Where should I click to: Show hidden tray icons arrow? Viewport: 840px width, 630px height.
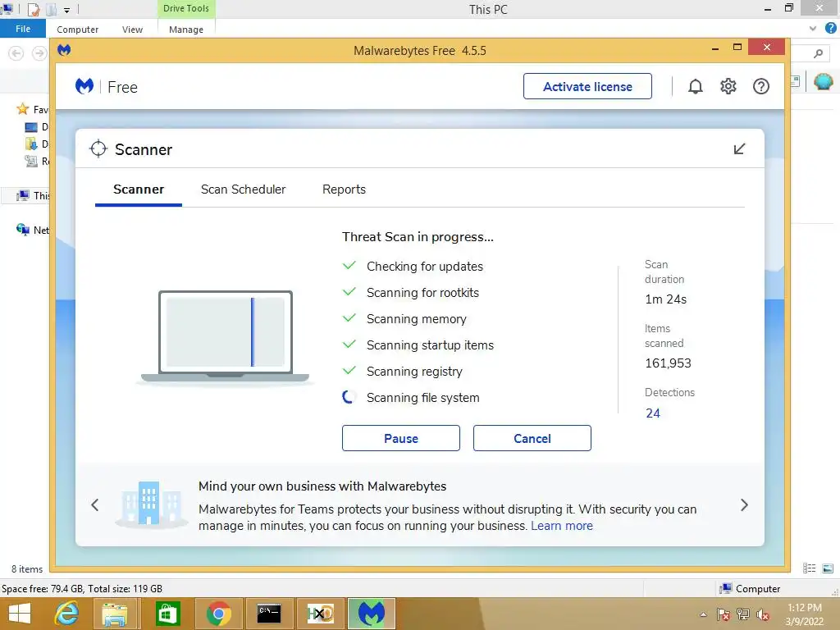coord(703,614)
